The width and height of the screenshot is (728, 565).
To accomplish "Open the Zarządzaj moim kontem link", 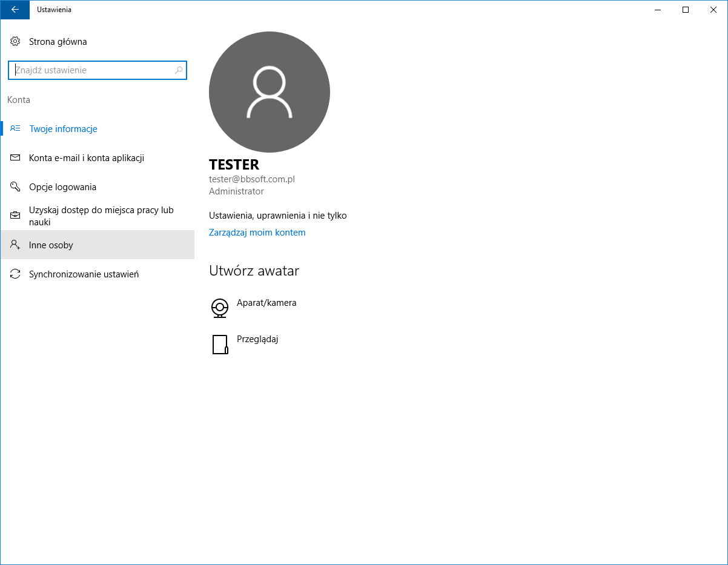I will pyautogui.click(x=257, y=233).
